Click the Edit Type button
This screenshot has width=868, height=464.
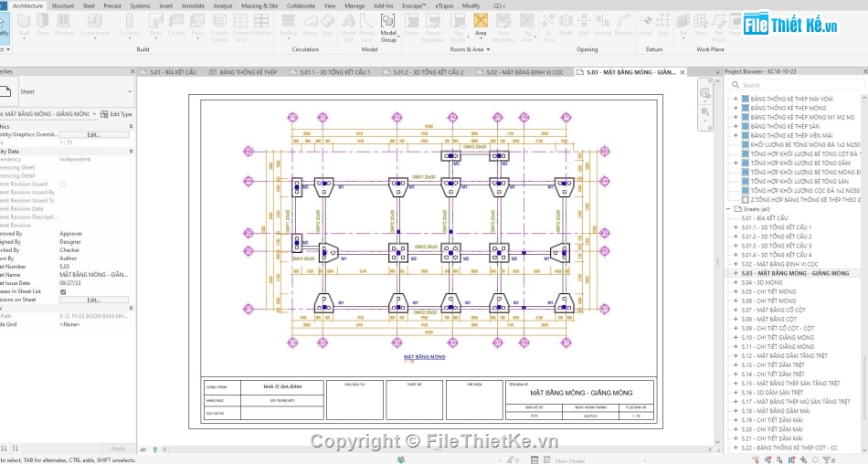click(x=117, y=114)
